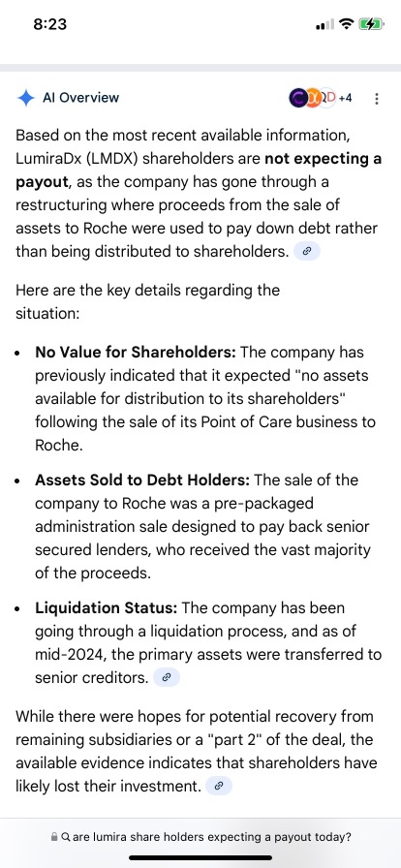
Task: Select the 'Liquidation Status' heading
Action: tap(107, 607)
